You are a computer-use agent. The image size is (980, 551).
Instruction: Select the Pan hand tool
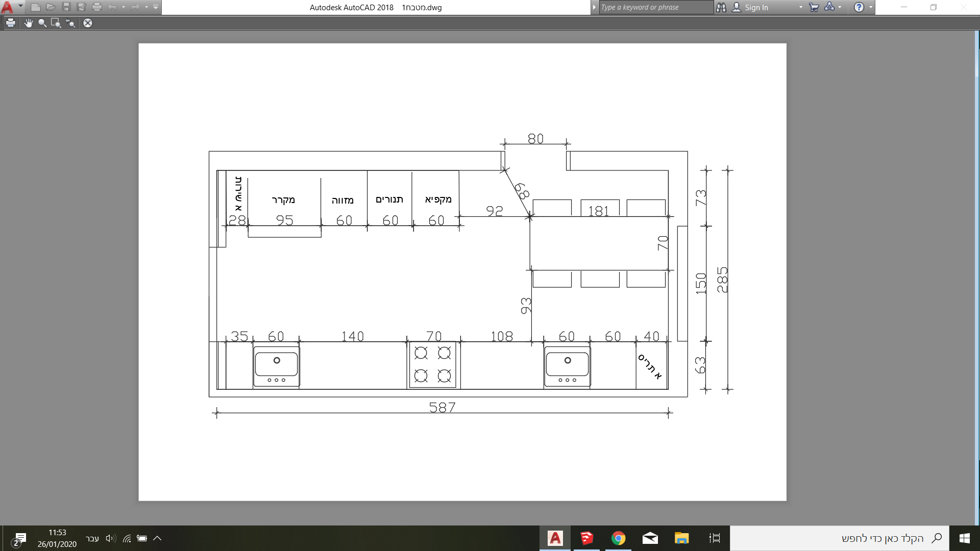[28, 23]
